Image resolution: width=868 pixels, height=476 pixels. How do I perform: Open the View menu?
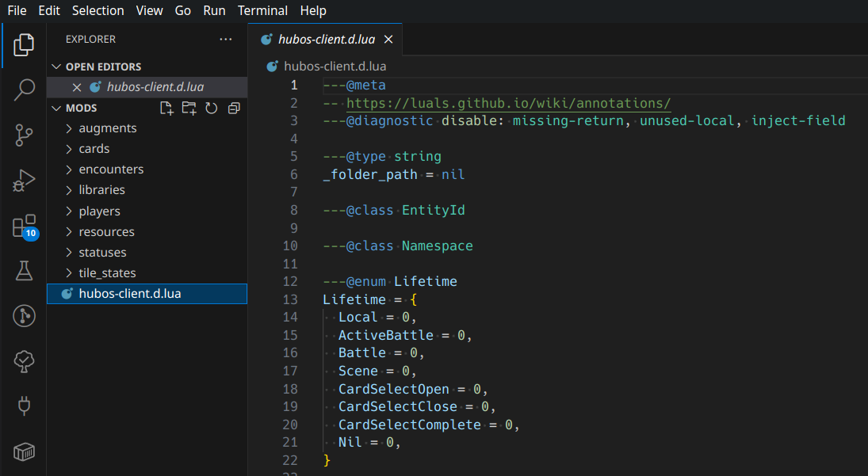pyautogui.click(x=150, y=10)
